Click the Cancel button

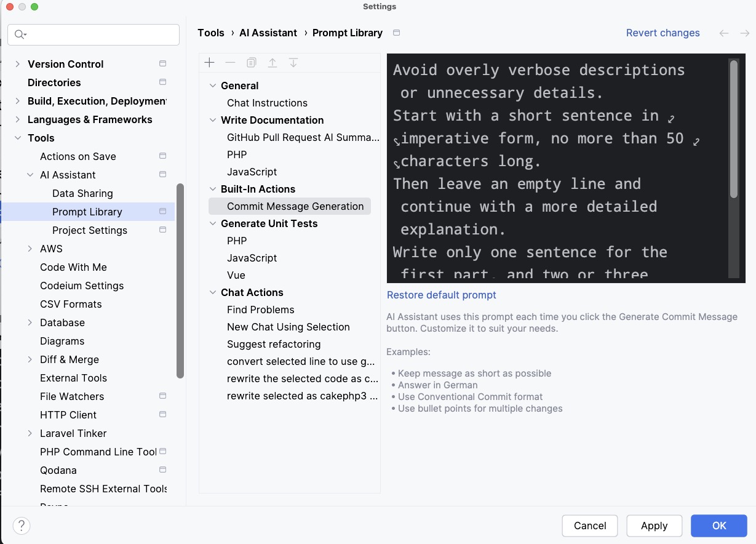[x=590, y=526]
